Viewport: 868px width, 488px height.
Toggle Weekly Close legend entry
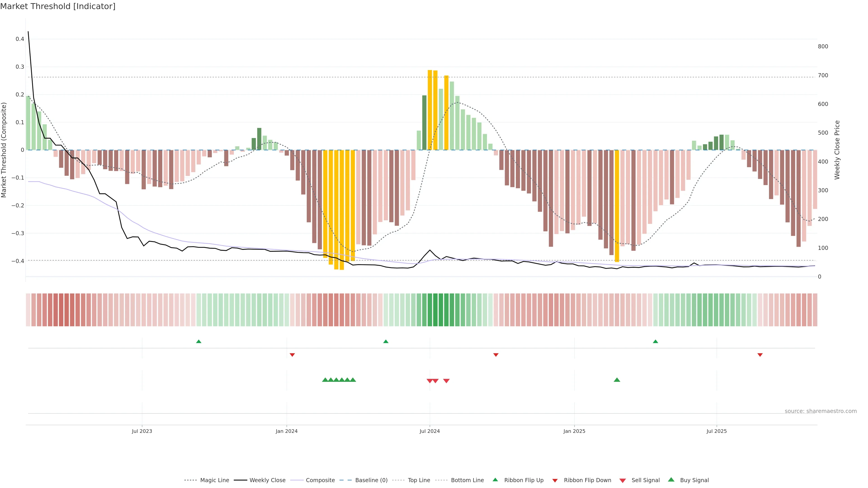point(267,480)
